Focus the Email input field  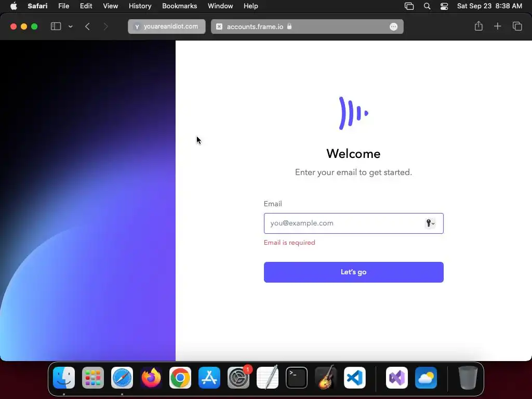(353, 223)
